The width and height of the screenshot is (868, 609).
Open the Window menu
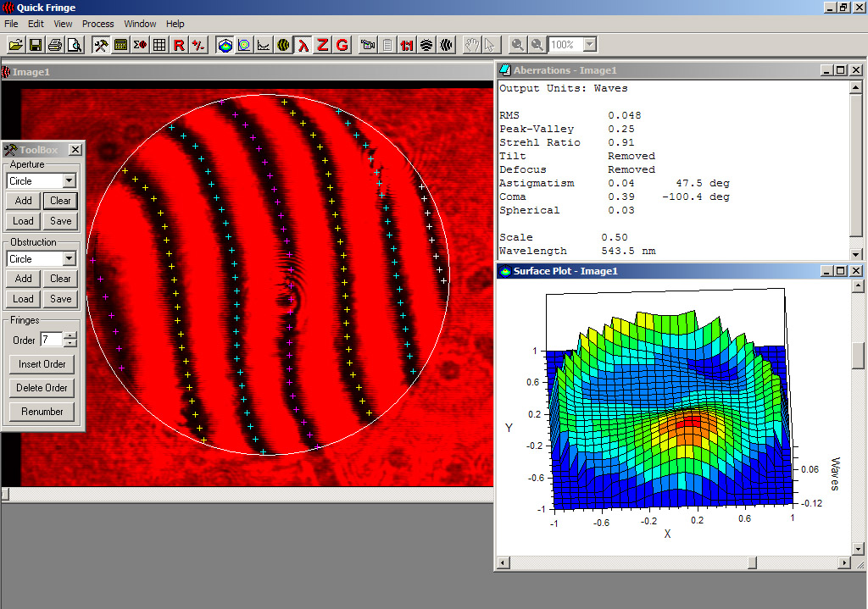(140, 24)
